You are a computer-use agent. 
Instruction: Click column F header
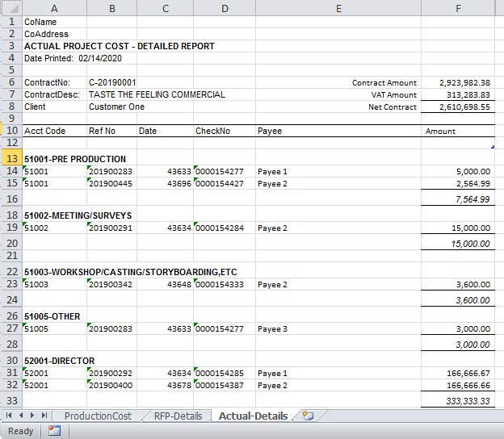(x=457, y=8)
